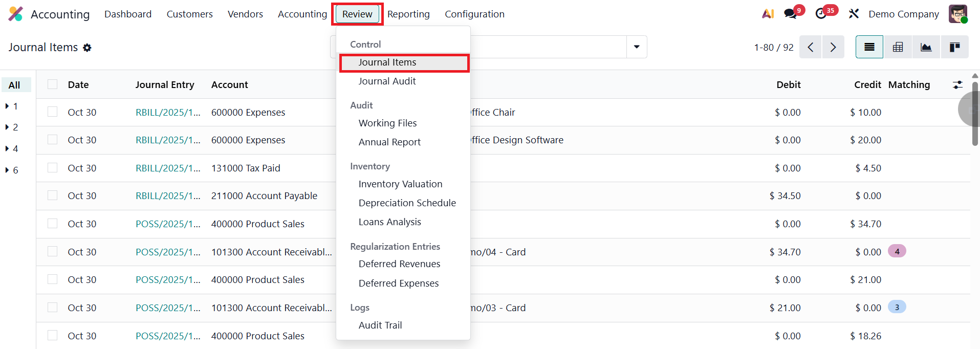Image resolution: width=980 pixels, height=349 pixels.
Task: Select the 211000 Account Payable row checkbox
Action: 52,195
